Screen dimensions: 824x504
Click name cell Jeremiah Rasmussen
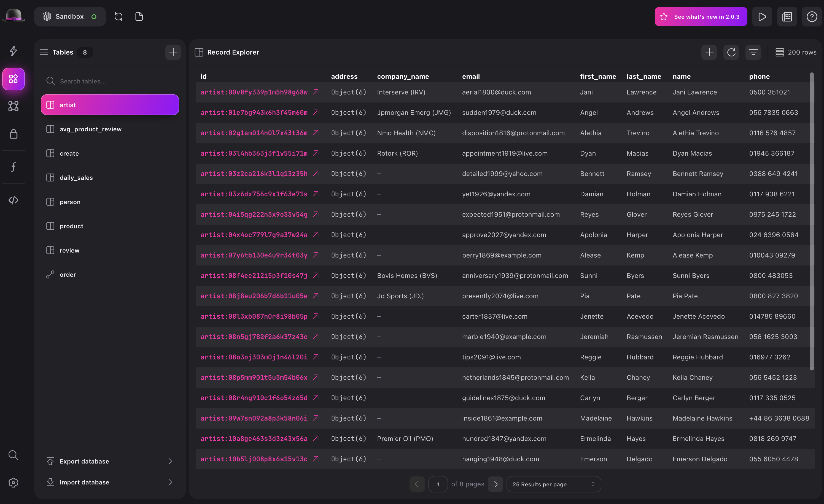point(705,337)
